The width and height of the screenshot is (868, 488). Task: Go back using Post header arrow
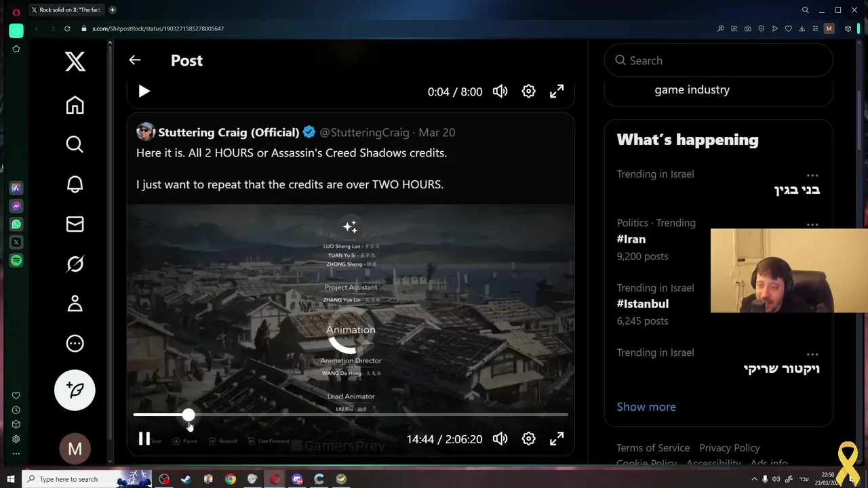tap(135, 60)
